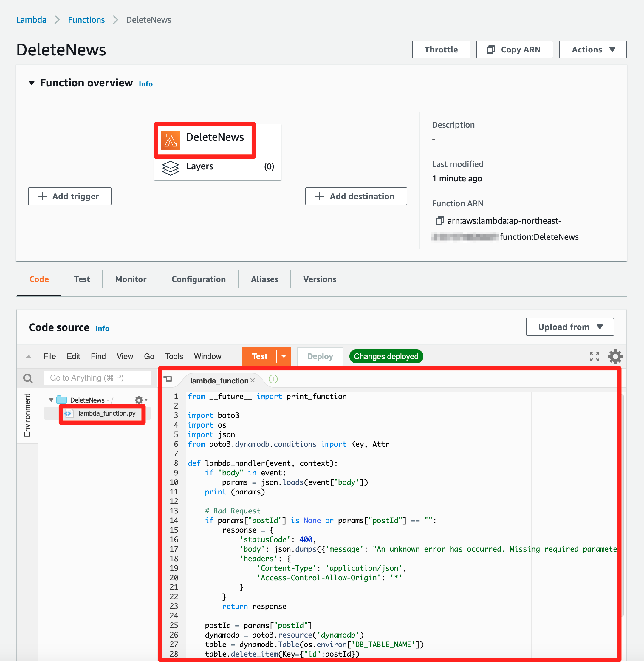Open the DeleteNews folder gear menu
Image resolution: width=644 pixels, height=662 pixels.
tap(140, 400)
